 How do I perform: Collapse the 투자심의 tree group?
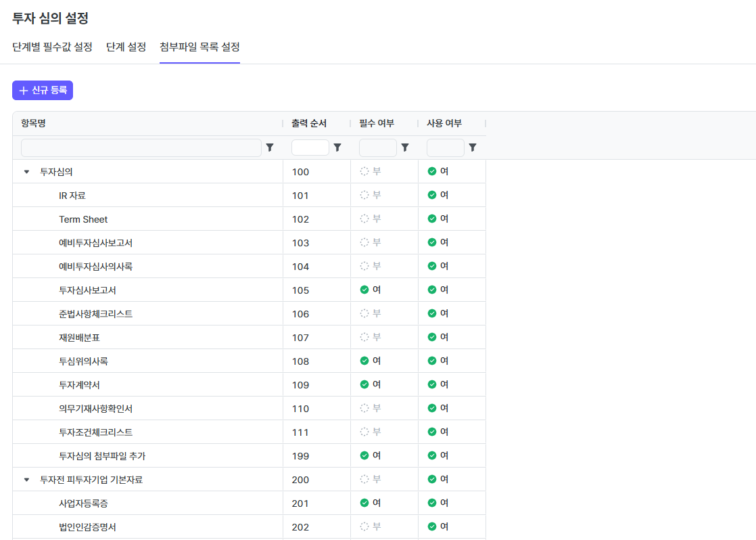point(27,172)
